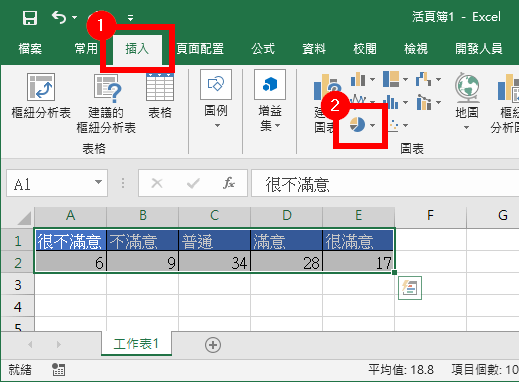Switch to the 常用 tab
519x382 pixels.
click(86, 49)
